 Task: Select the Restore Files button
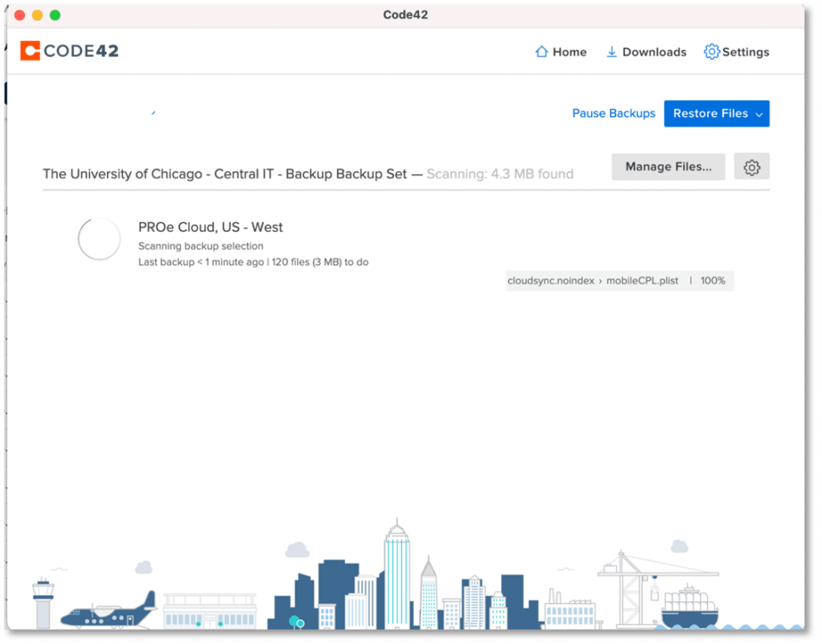coord(716,114)
